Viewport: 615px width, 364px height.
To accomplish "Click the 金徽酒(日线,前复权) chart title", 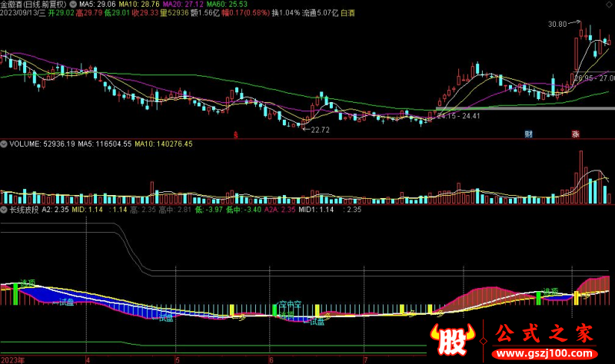I will click(x=34, y=5).
